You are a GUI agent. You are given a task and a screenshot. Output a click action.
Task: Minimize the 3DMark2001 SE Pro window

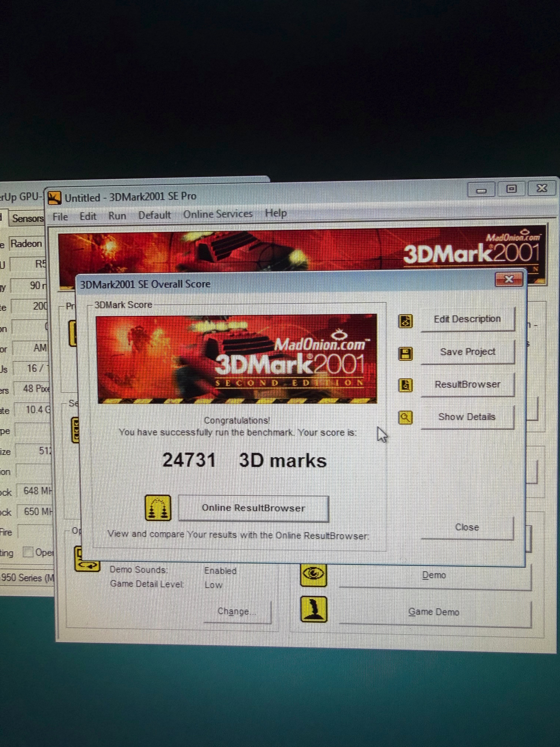tap(481, 190)
